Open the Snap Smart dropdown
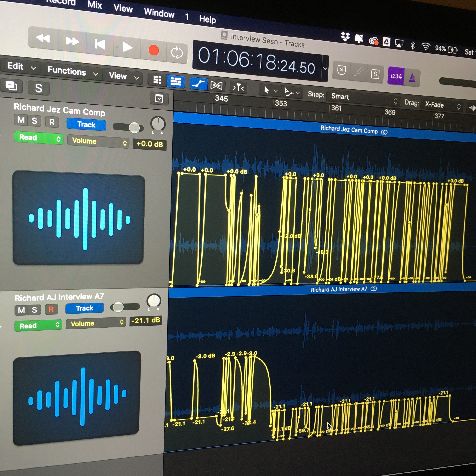The width and height of the screenshot is (476, 476). (364, 98)
